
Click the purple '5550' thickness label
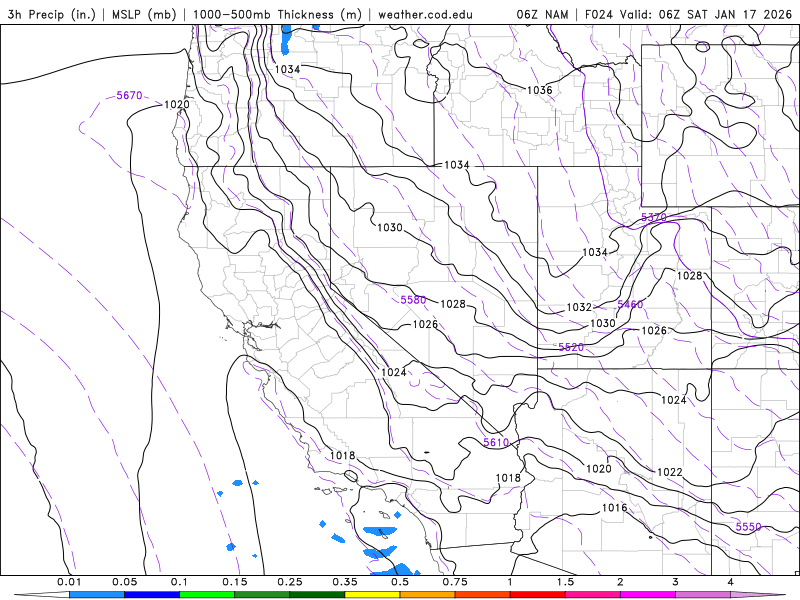coord(748,527)
